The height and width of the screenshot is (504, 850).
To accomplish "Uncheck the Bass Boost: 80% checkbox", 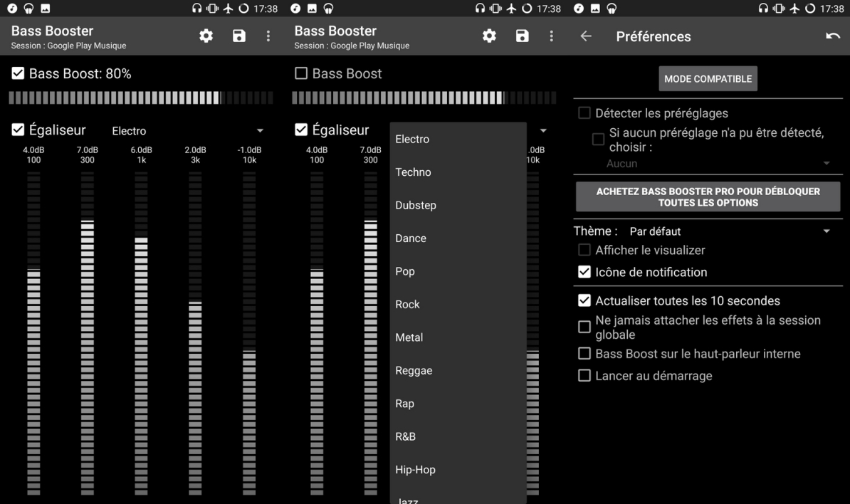I will [19, 73].
